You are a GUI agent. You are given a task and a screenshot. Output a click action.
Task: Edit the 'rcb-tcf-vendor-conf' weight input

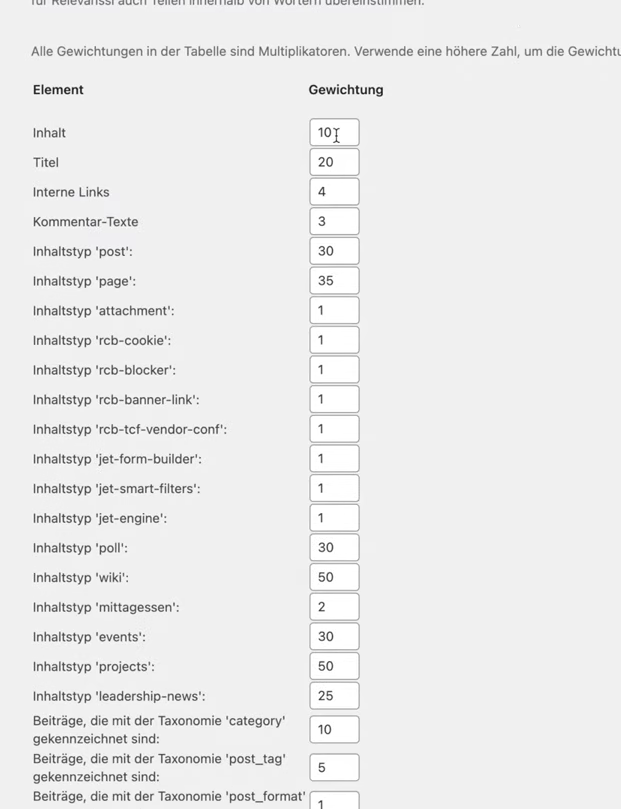pos(335,428)
